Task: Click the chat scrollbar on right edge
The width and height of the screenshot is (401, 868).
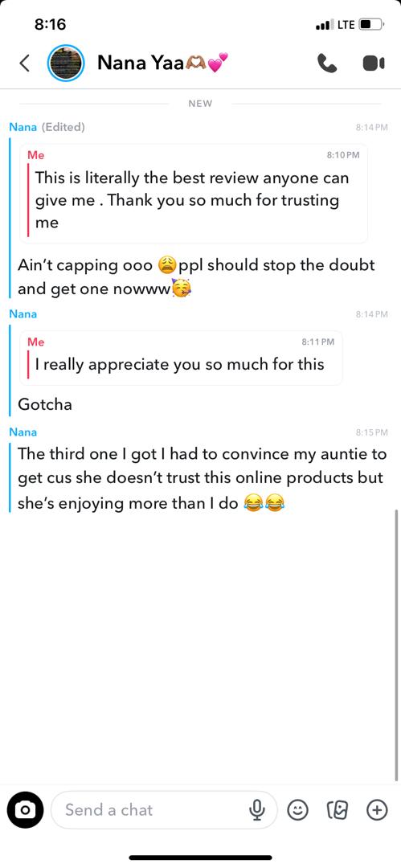Action: tap(396, 645)
